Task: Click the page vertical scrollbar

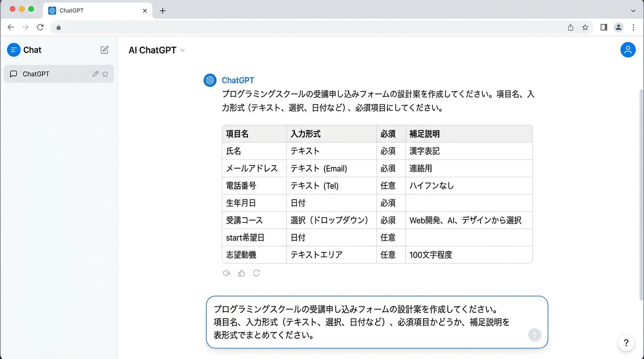Action: pos(641,187)
